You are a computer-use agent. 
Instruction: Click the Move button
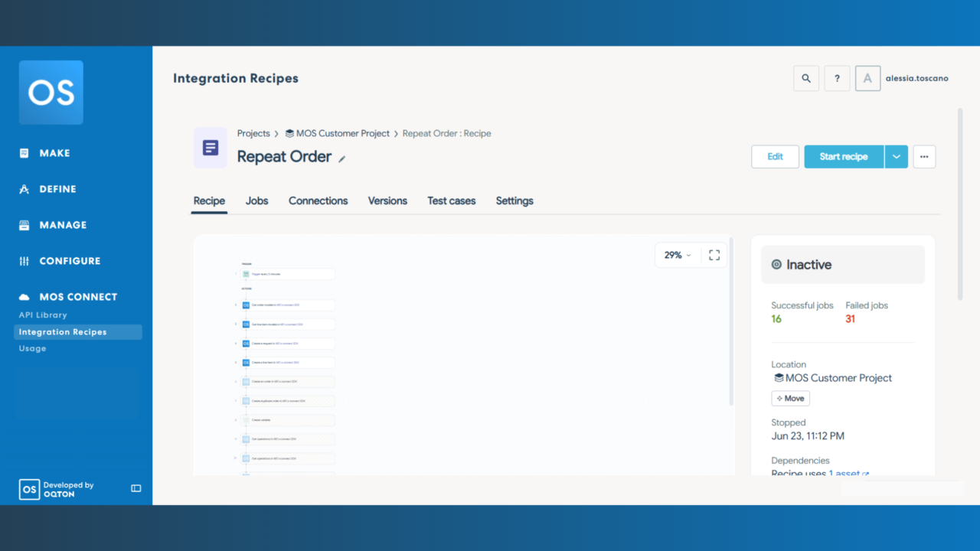click(790, 399)
